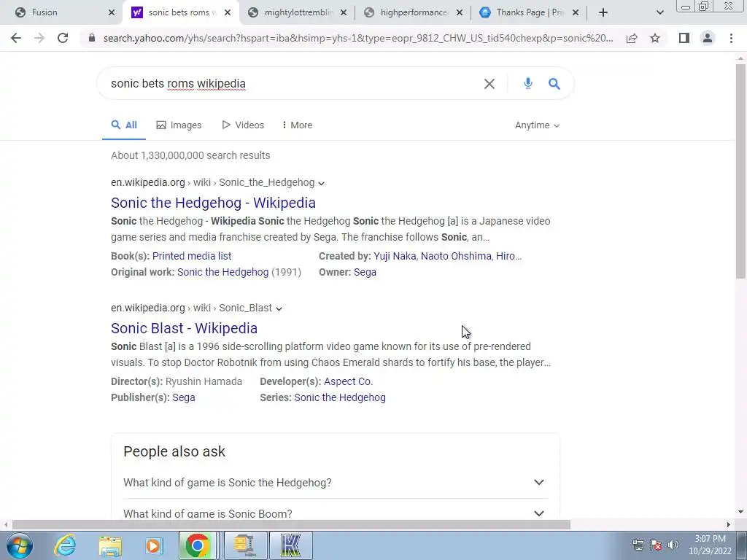Open the Aspect Co. developer link
The width and height of the screenshot is (747, 560).
click(348, 382)
